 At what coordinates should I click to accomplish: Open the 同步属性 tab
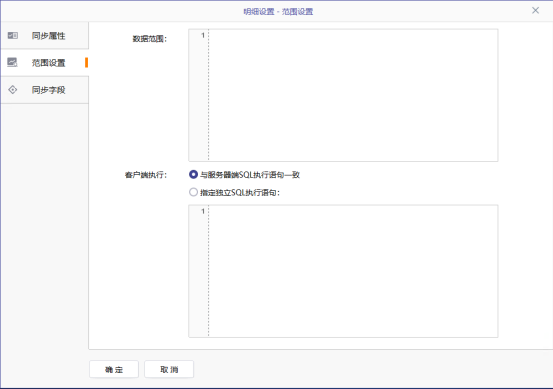[x=44, y=35]
